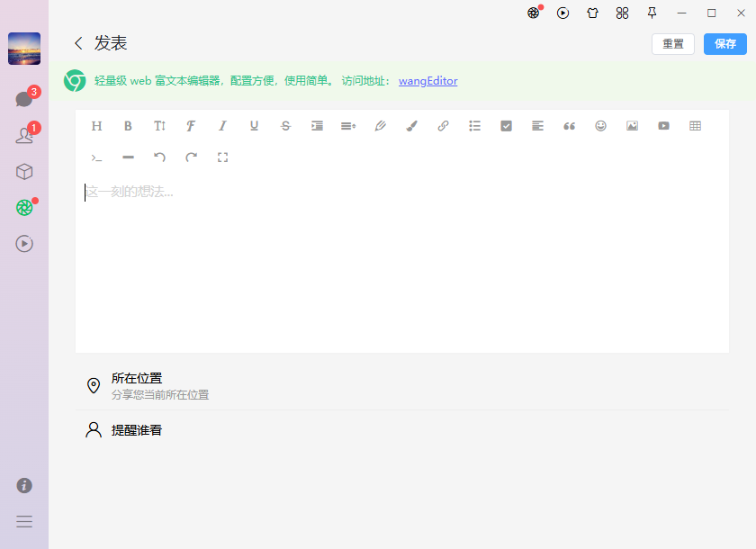This screenshot has width=756, height=549.
Task: Open the font size dropdown
Action: (159, 126)
